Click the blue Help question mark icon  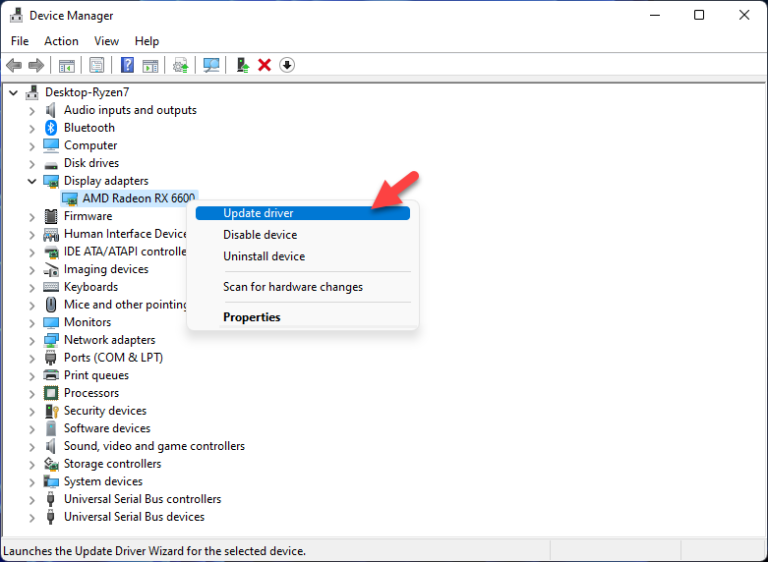click(127, 65)
